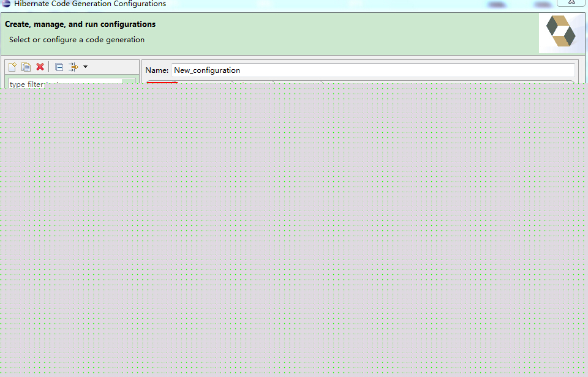Collapse all configurations in tree
The width and height of the screenshot is (588, 377).
tap(59, 67)
